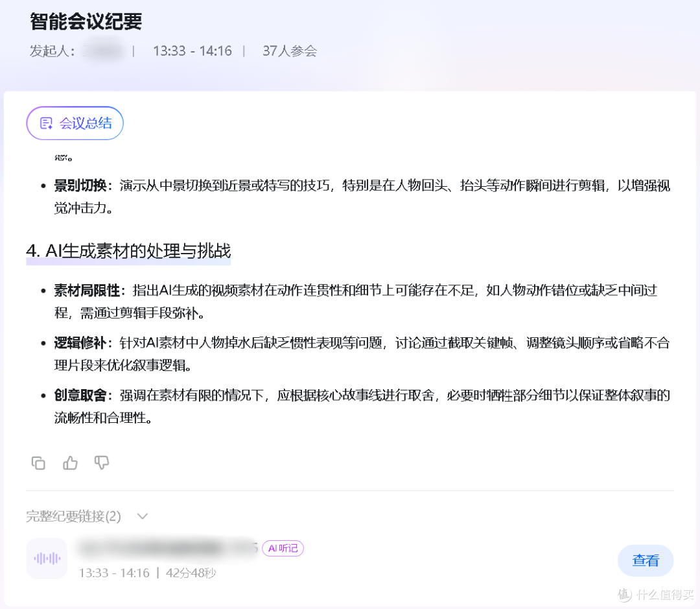Open the blurred recording title
700x609 pixels.
[x=168, y=548]
